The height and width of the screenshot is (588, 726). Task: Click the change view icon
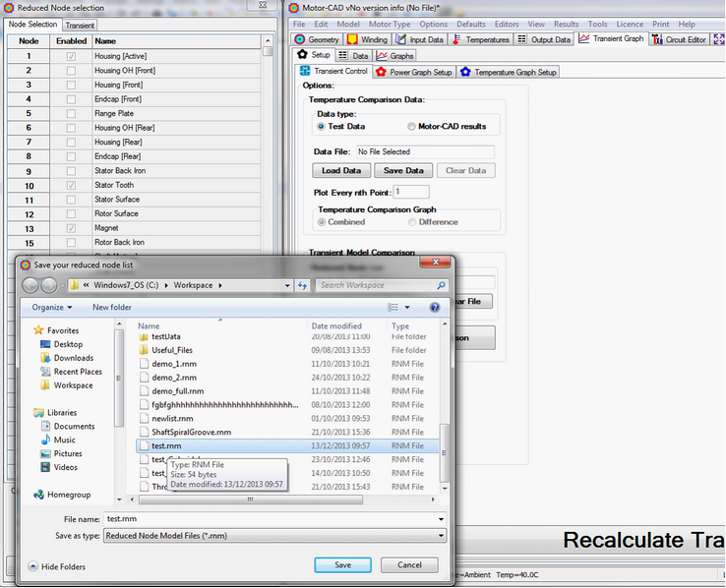point(393,307)
